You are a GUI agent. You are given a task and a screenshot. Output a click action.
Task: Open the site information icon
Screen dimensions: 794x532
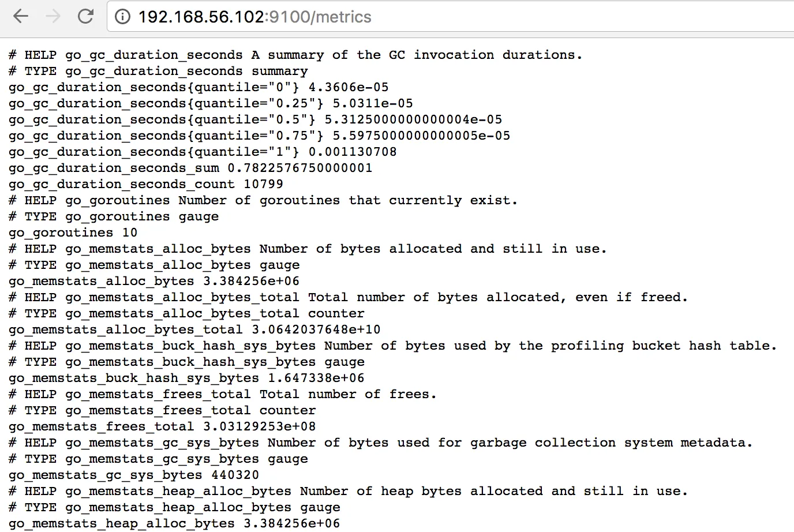tap(122, 17)
